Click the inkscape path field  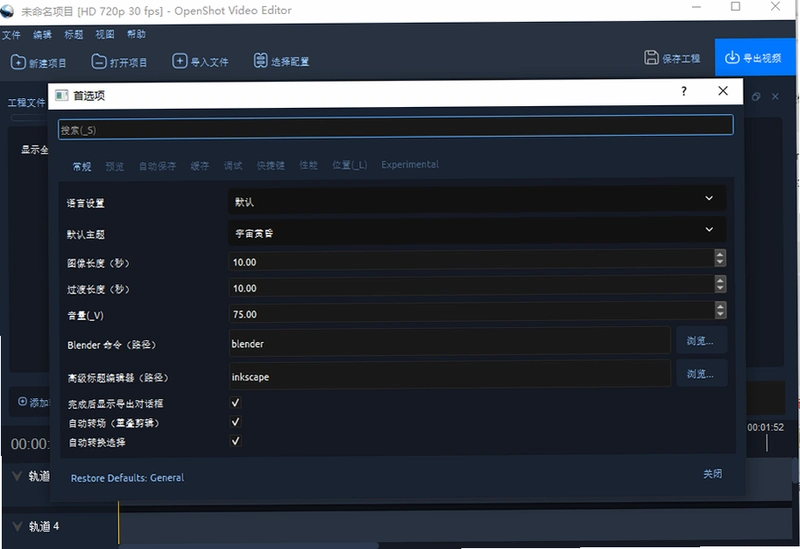tap(449, 376)
